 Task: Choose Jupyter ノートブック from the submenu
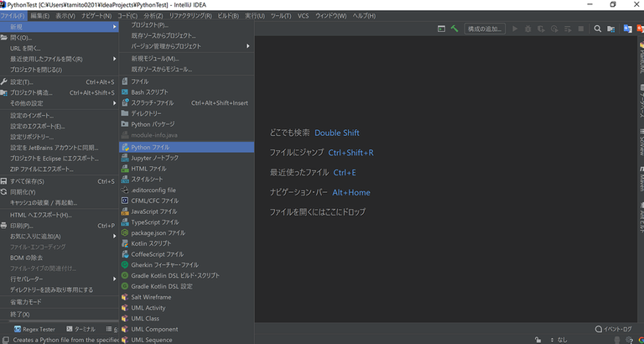[155, 158]
